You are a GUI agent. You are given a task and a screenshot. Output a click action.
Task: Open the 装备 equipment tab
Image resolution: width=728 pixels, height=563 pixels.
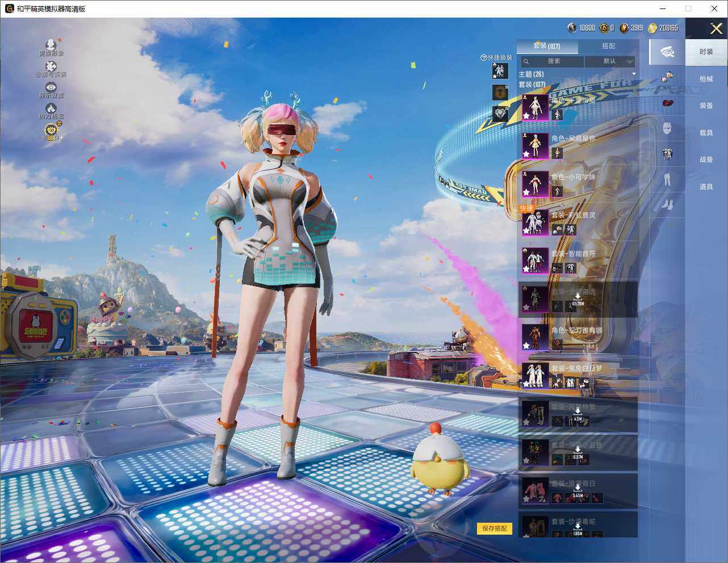pos(706,106)
